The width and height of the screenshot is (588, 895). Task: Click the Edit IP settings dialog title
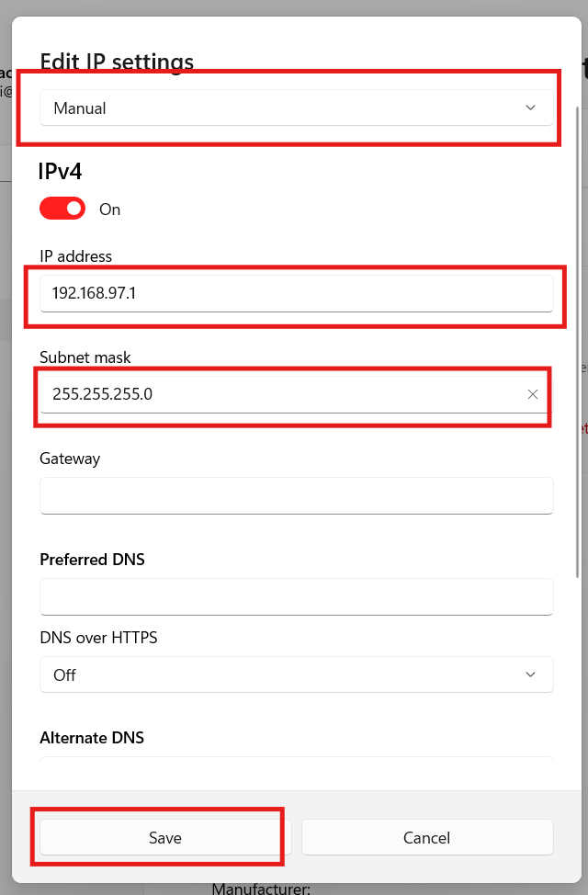pos(116,62)
